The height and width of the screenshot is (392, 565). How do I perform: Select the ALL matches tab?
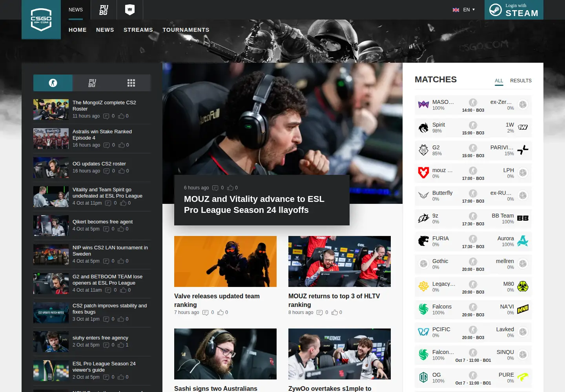499,81
